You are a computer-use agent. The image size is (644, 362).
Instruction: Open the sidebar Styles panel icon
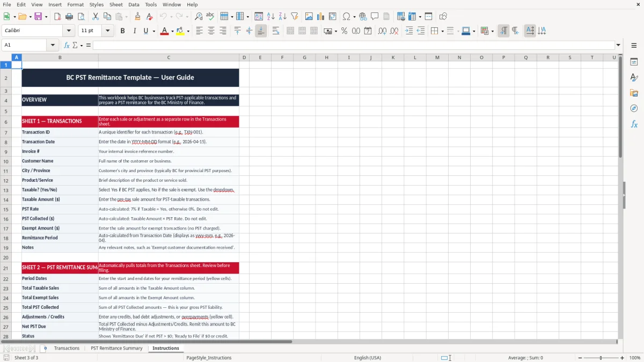634,78
